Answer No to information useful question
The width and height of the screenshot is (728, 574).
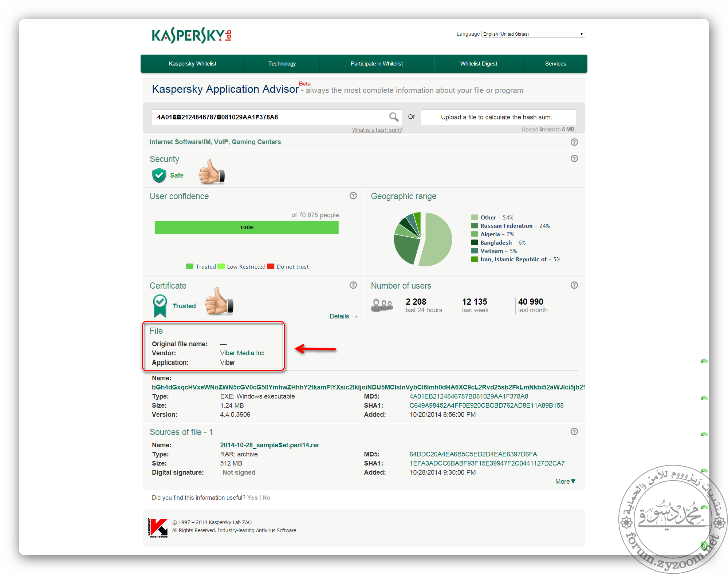pos(267,498)
